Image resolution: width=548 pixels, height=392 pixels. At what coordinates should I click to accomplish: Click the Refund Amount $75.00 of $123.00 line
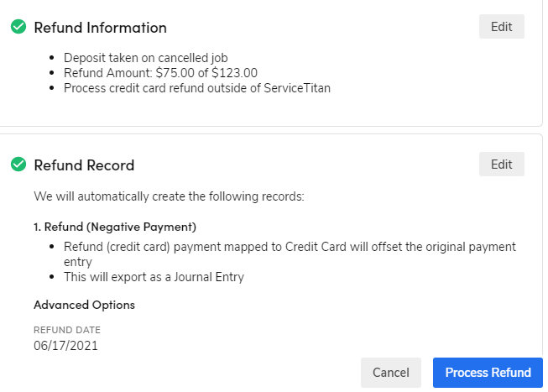[160, 73]
